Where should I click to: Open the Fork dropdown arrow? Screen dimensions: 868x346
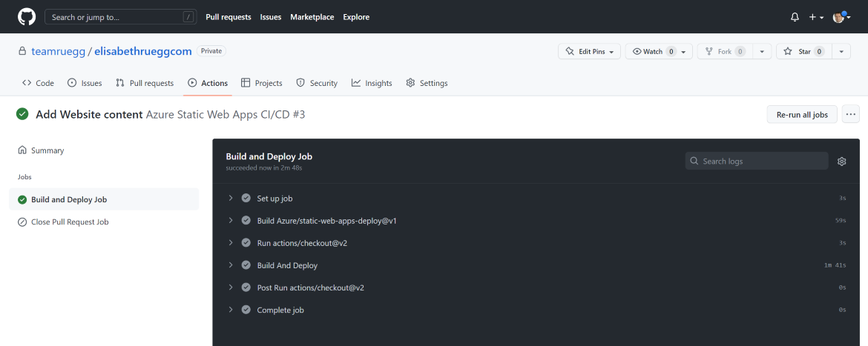pos(762,51)
